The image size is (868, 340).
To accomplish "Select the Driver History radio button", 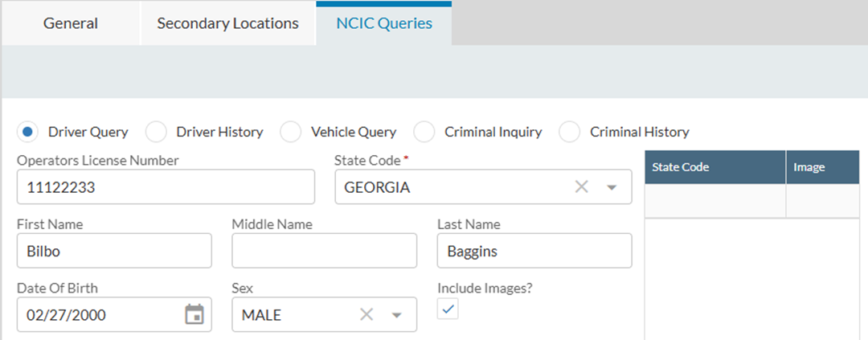I will click(x=156, y=132).
